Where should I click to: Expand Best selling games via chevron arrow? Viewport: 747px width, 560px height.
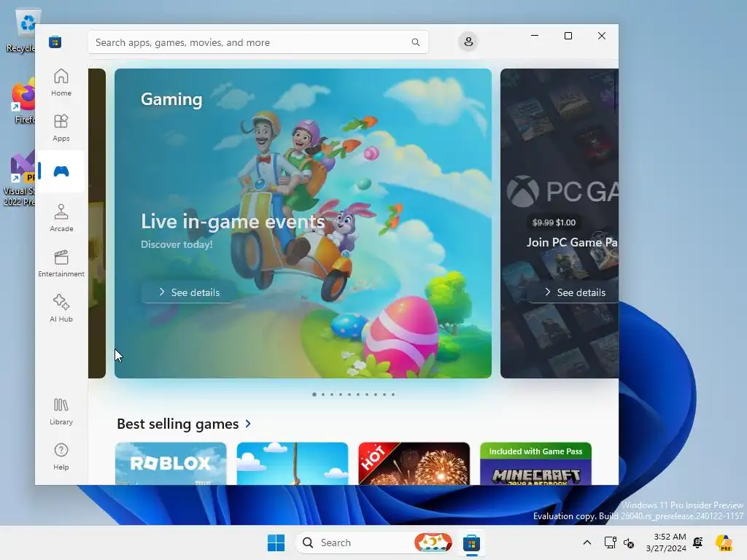click(248, 424)
